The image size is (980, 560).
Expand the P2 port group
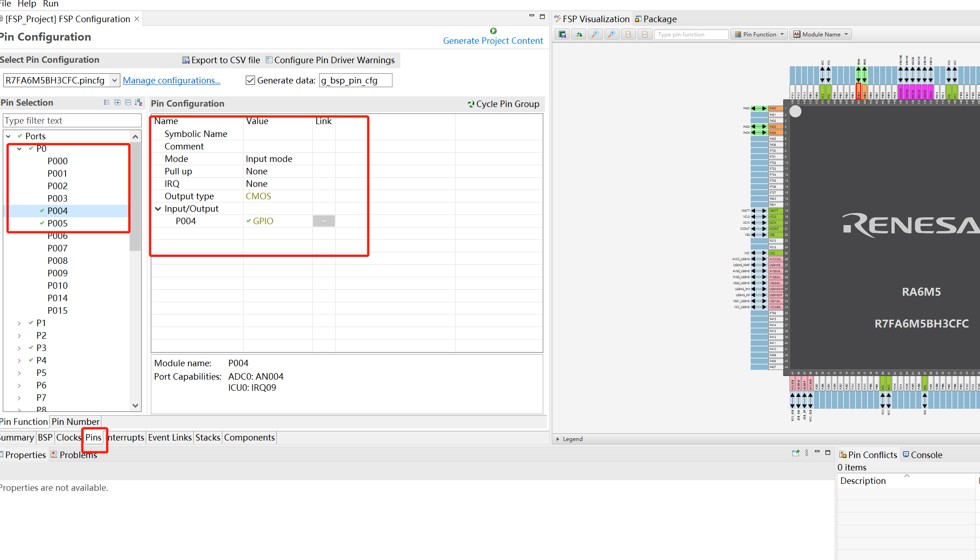(19, 335)
